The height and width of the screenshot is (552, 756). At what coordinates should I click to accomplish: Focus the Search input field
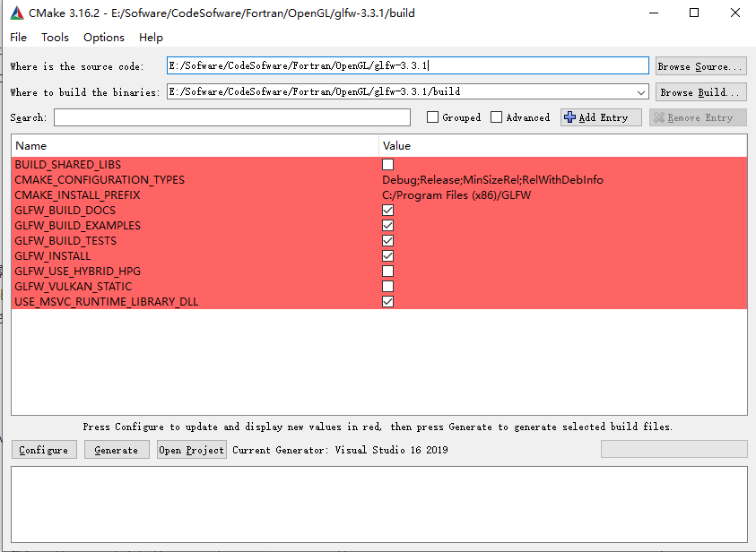(x=232, y=117)
